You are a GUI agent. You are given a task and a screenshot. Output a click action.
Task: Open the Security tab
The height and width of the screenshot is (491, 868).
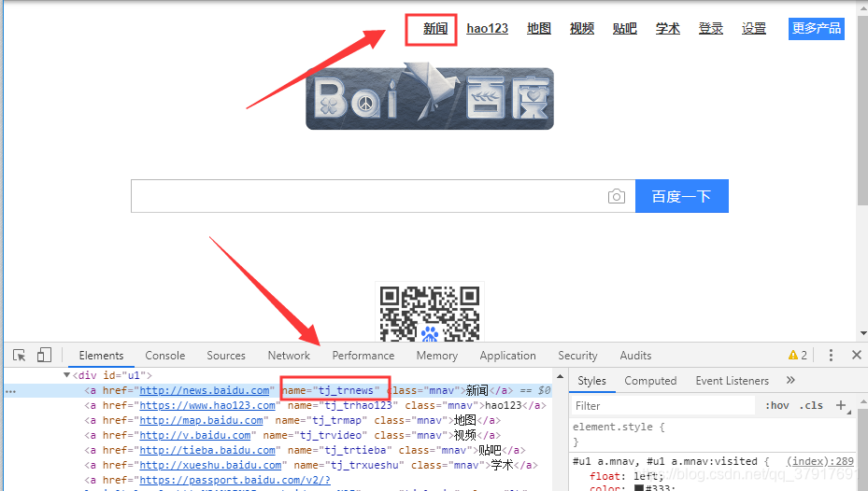[577, 356]
